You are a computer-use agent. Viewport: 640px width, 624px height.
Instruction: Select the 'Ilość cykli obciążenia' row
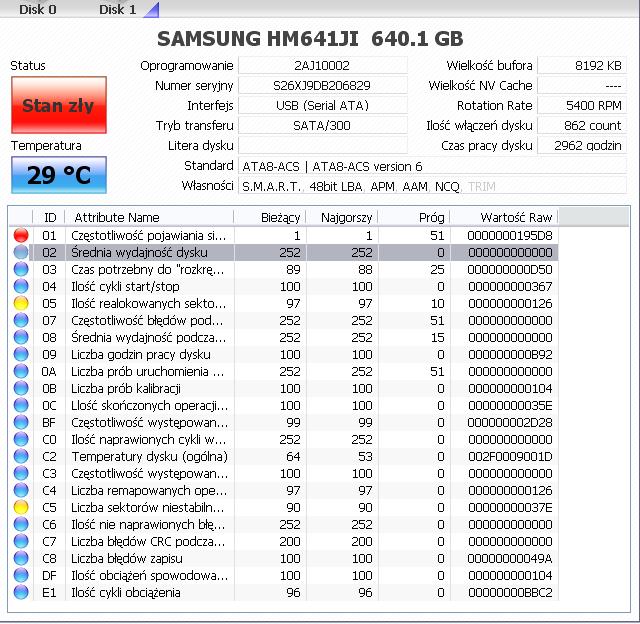[284, 592]
